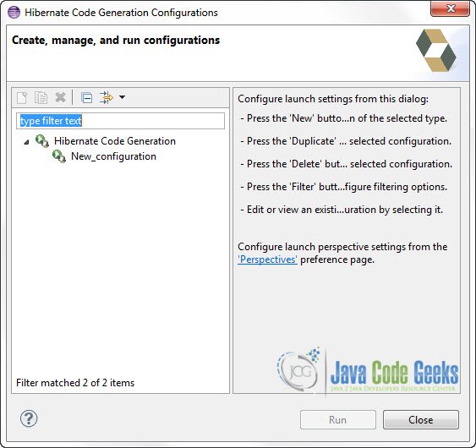Click the Duplicate configuration toolbar icon

click(41, 98)
